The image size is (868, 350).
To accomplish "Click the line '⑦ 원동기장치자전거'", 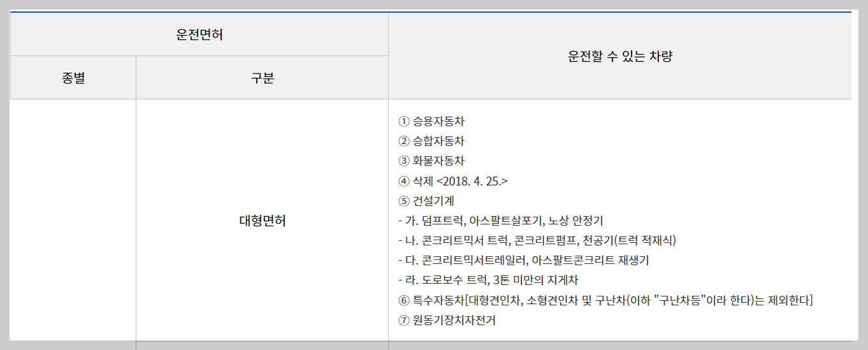I will click(446, 320).
